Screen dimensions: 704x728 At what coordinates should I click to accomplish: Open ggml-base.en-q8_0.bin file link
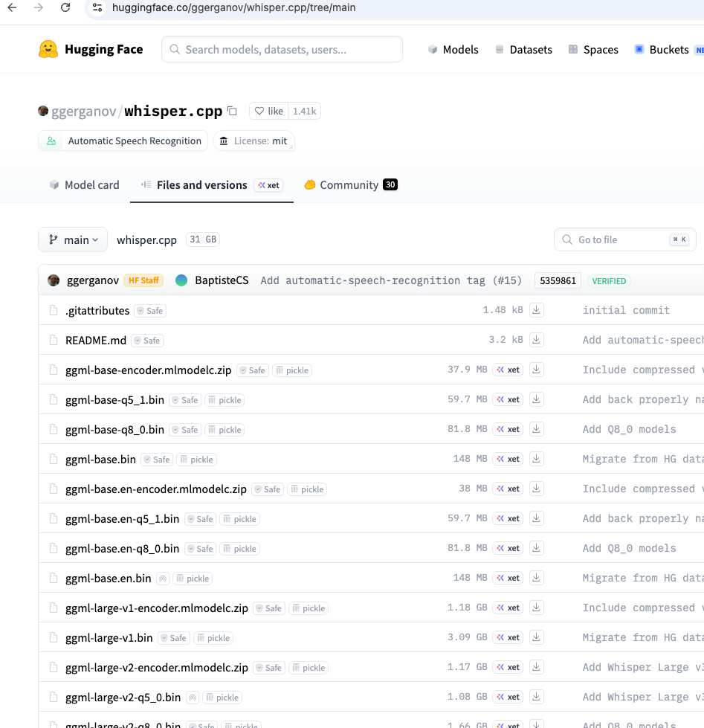tap(122, 549)
